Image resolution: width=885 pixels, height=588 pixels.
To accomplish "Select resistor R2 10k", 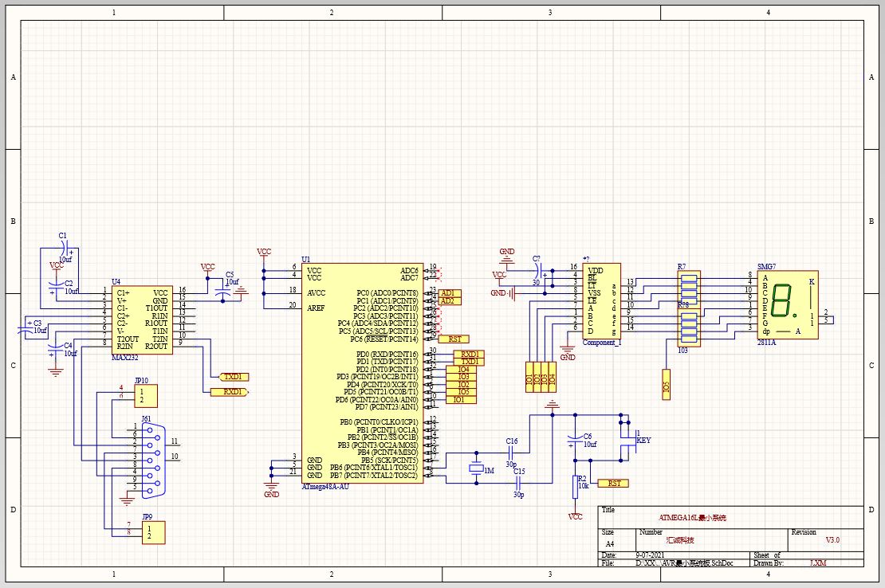I will coord(575,487).
